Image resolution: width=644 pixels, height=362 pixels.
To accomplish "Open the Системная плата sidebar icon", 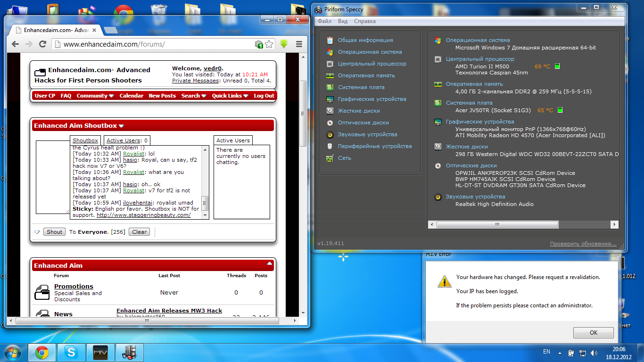I will click(330, 87).
